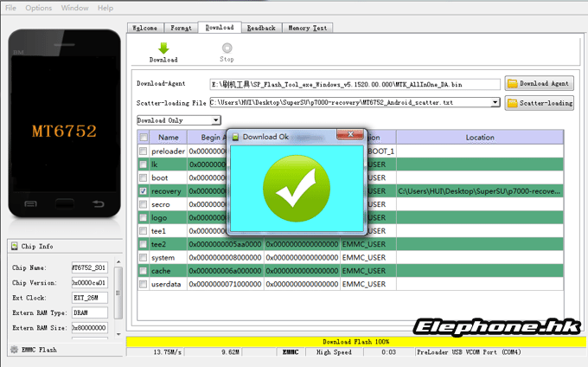Open the Format tab
Image resolution: width=588 pixels, height=367 pixels.
click(x=182, y=28)
